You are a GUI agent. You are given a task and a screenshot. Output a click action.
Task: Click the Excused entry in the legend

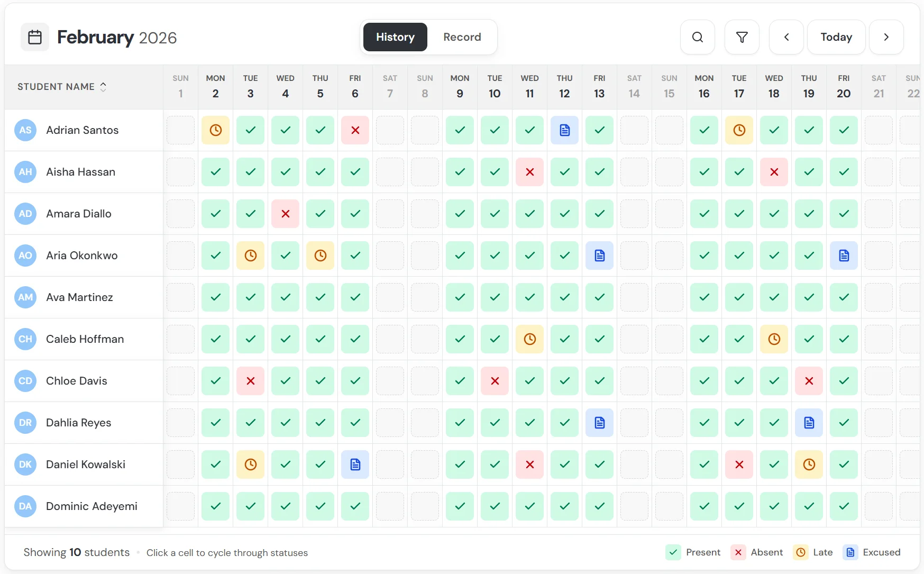872,552
